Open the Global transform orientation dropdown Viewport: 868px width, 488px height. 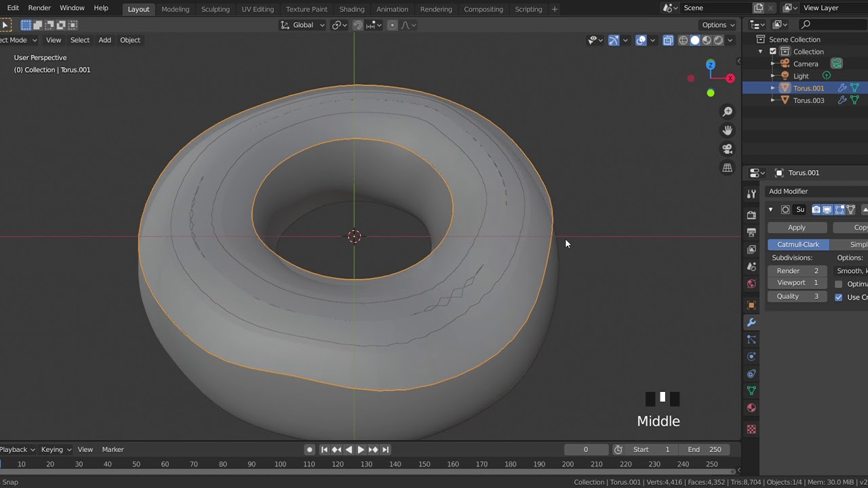(x=303, y=25)
